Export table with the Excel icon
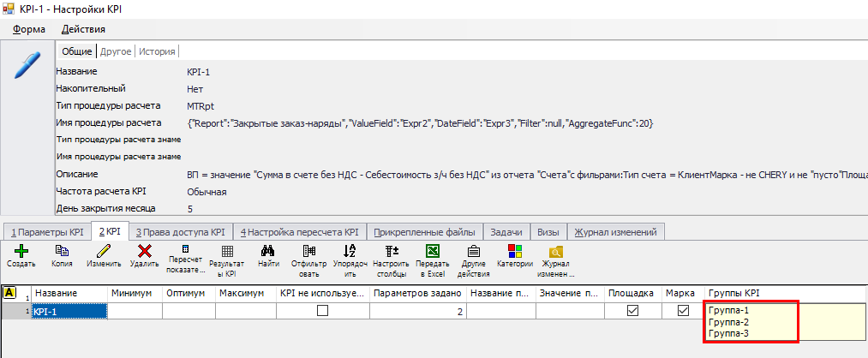The width and height of the screenshot is (868, 358). (x=433, y=251)
